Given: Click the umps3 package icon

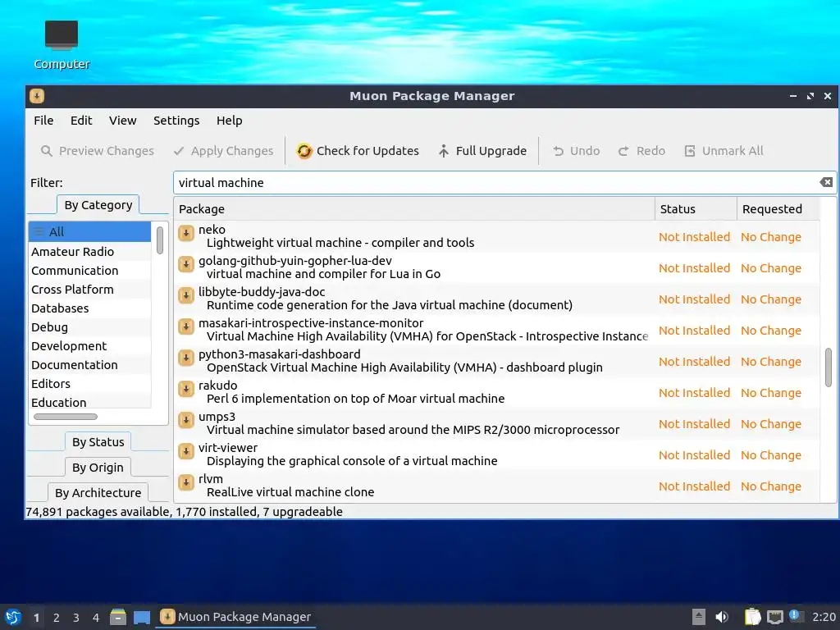Looking at the screenshot, I should point(186,419).
